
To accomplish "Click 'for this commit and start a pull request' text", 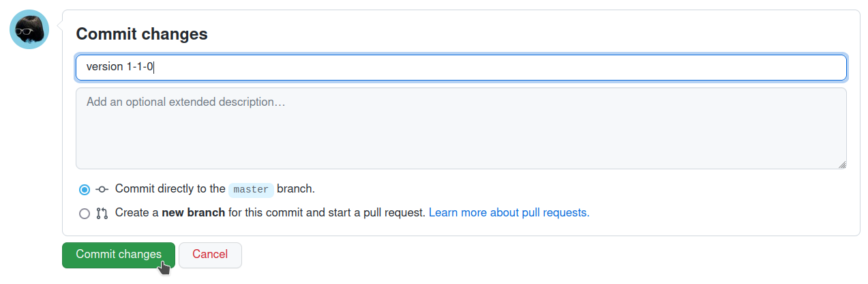I will tap(326, 212).
